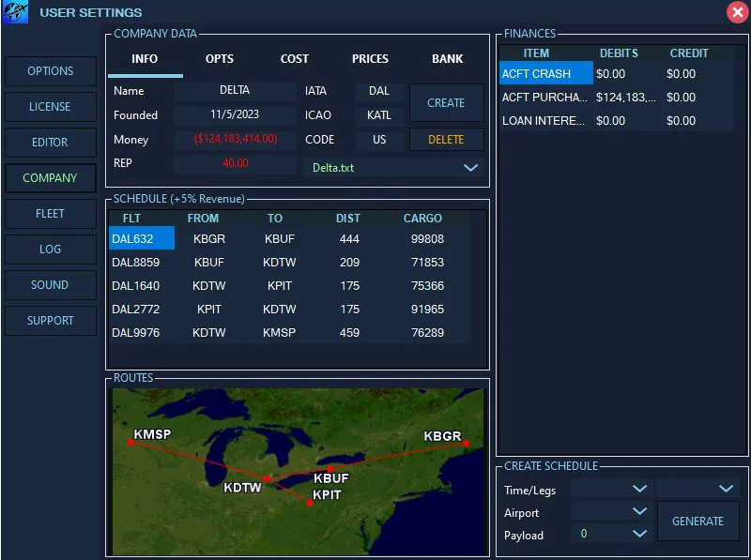Open the EDITOR settings page
This screenshot has width=751, height=560.
tap(51, 143)
